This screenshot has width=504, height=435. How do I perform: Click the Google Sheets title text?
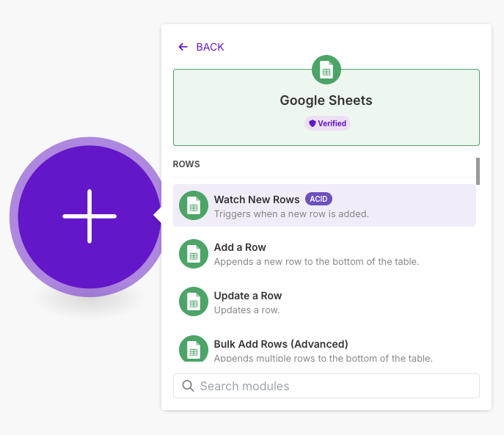click(x=326, y=100)
